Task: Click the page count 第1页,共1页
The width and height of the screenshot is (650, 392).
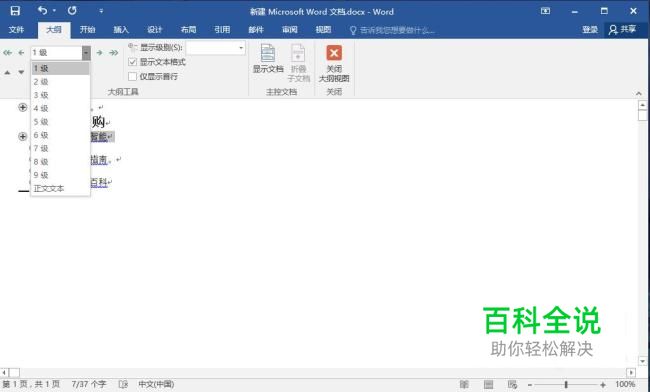Action: pyautogui.click(x=32, y=385)
